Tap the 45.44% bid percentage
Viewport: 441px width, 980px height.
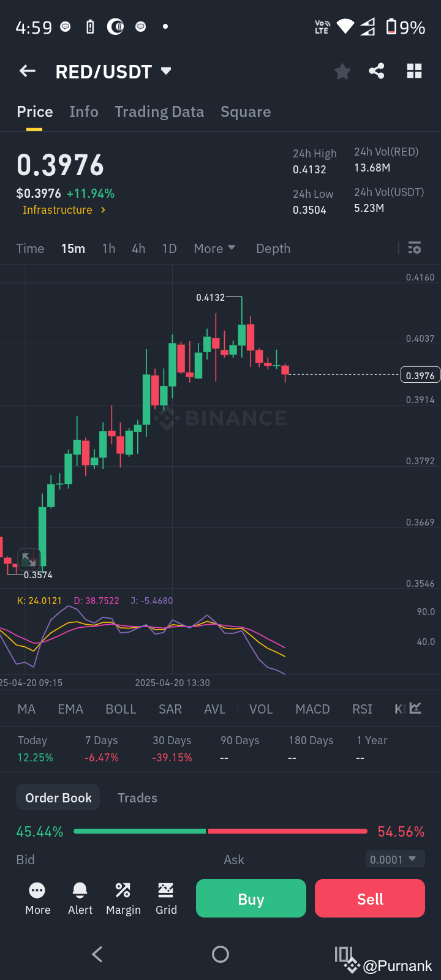pos(40,831)
